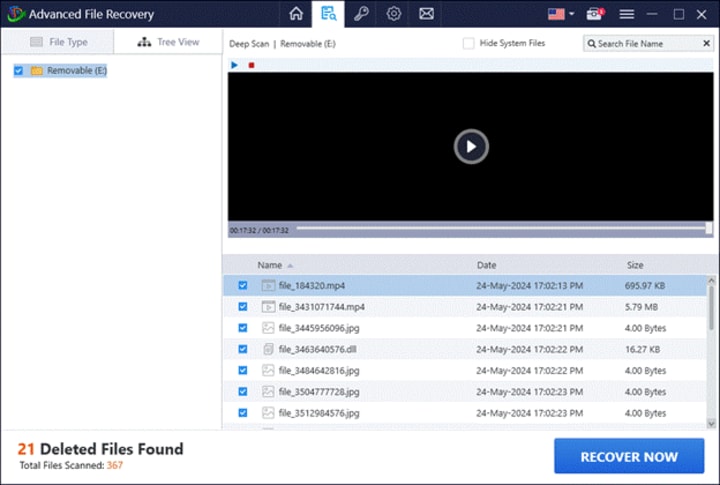
Task: Click file list scrollbar up arrow
Action: pos(711,280)
